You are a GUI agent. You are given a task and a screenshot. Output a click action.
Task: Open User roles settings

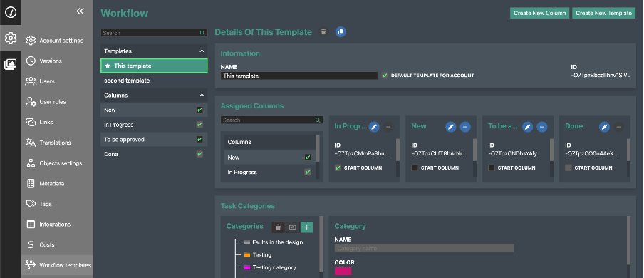58,101
